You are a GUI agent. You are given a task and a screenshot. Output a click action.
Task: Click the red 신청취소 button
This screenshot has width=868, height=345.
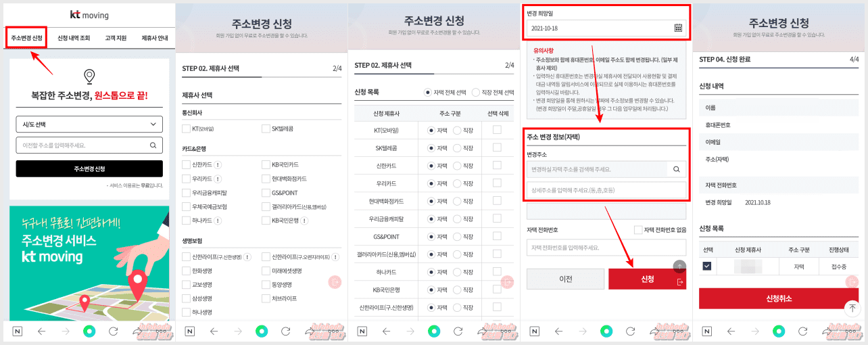(779, 298)
